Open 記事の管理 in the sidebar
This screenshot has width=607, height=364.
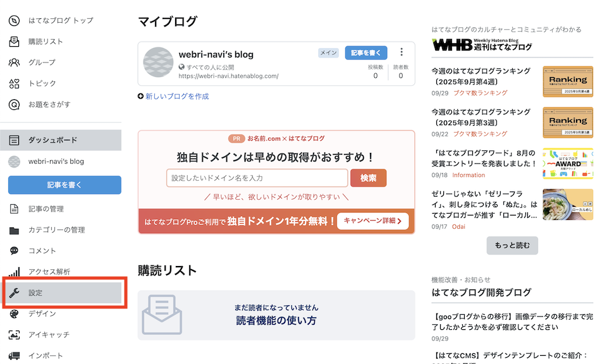46,209
